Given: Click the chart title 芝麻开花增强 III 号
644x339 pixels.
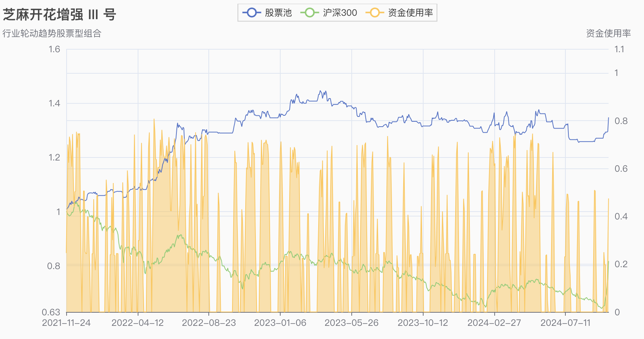Looking at the screenshot, I should [59, 15].
